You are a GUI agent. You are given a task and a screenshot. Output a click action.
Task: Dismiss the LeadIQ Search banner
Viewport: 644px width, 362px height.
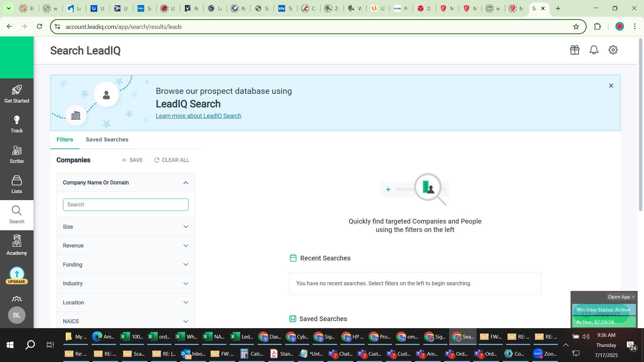point(611,86)
